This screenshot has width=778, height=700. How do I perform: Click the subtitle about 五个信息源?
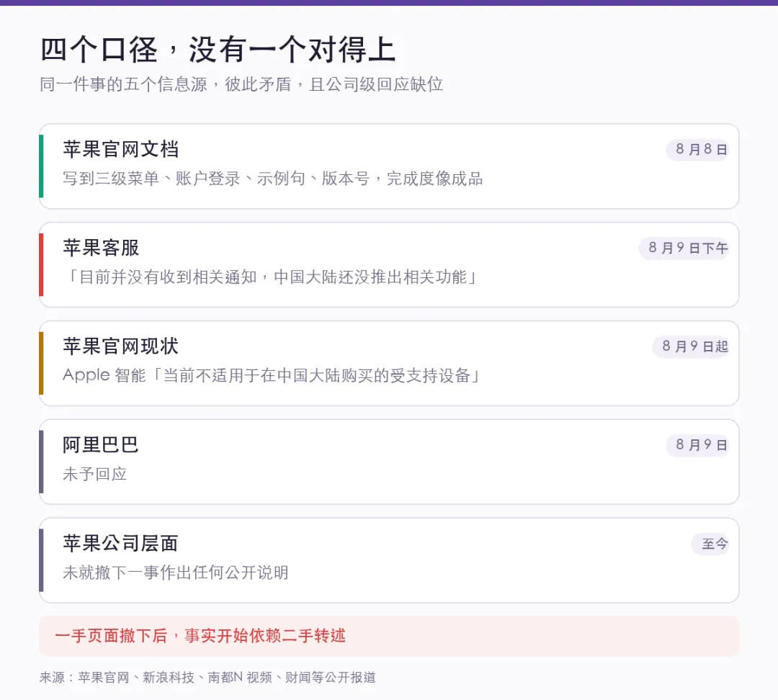[241, 84]
